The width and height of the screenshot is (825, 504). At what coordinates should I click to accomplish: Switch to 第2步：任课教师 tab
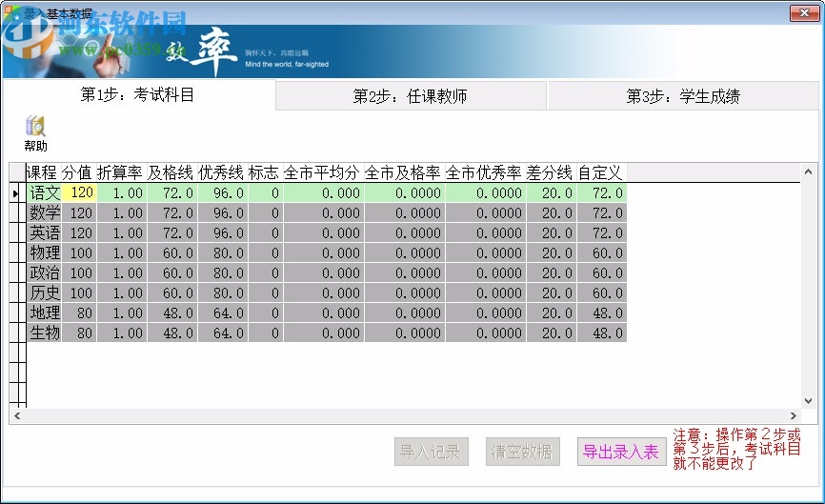pyautogui.click(x=411, y=96)
